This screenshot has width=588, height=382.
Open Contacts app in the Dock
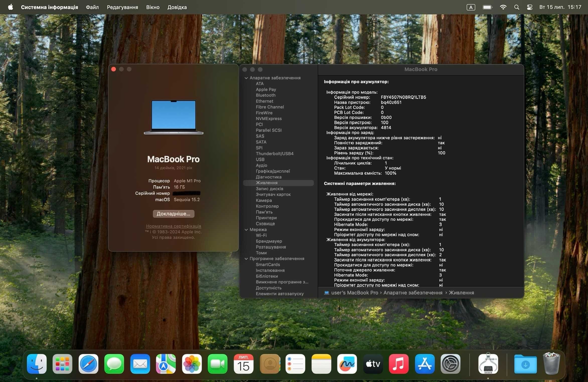[x=270, y=364]
